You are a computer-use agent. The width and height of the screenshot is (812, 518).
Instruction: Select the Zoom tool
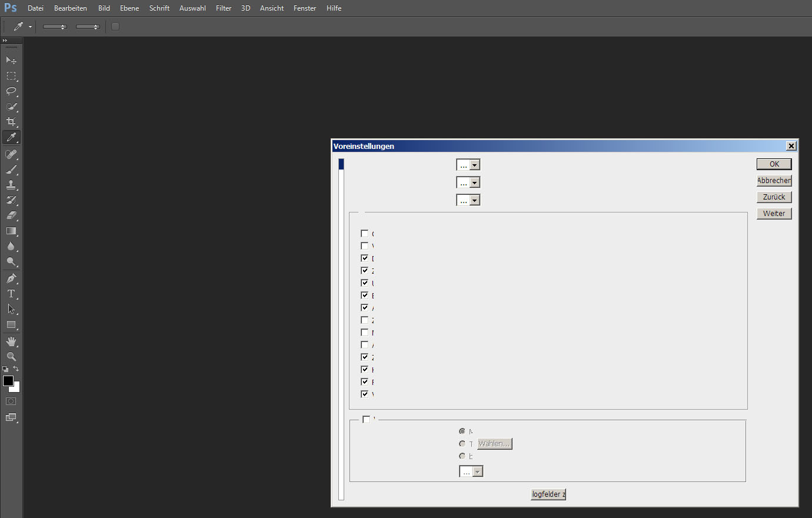click(11, 357)
